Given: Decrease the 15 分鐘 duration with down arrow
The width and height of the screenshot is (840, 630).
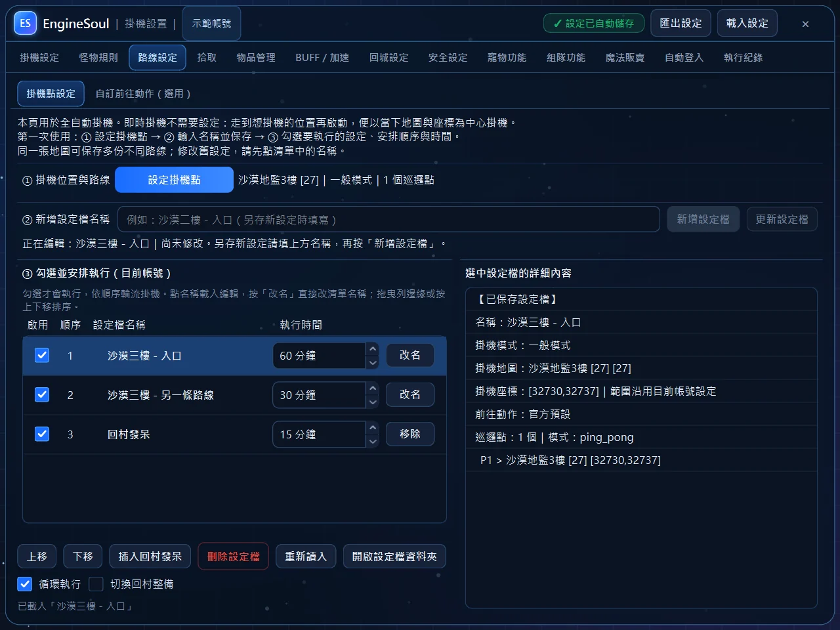Looking at the screenshot, I should tap(373, 441).
